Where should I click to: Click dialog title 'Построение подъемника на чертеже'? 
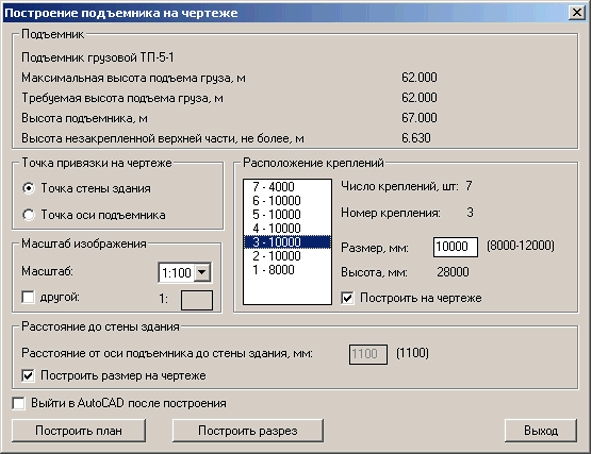pyautogui.click(x=121, y=13)
